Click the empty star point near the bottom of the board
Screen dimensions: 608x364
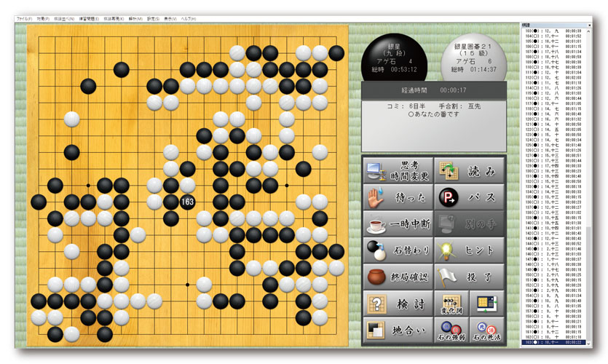(187, 285)
